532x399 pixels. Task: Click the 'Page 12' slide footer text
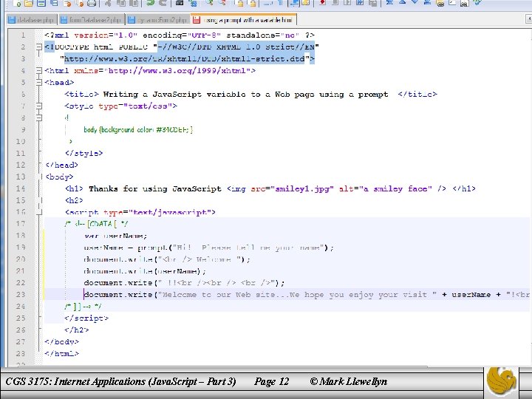click(x=271, y=382)
